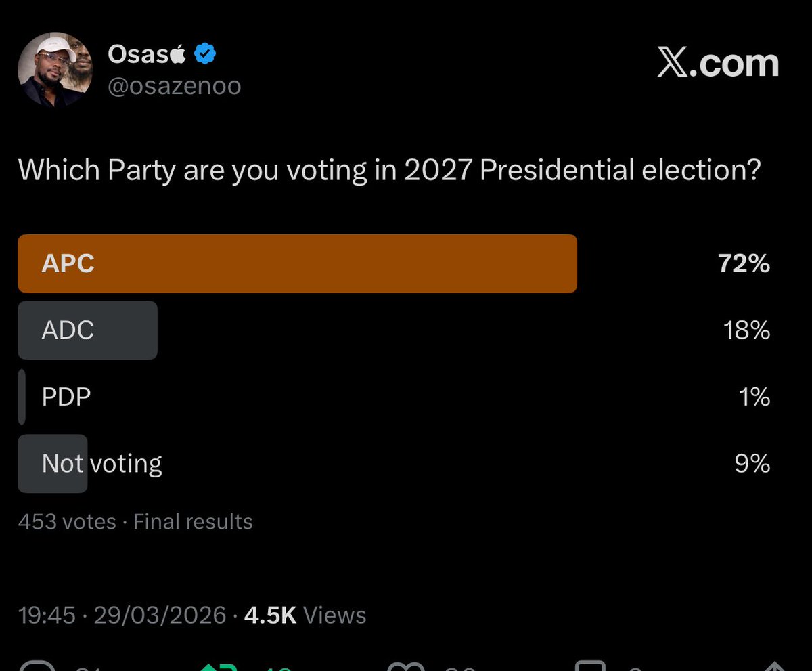Viewport: 812px width, 671px height.
Task: Bookmark this poll post
Action: [x=589, y=667]
